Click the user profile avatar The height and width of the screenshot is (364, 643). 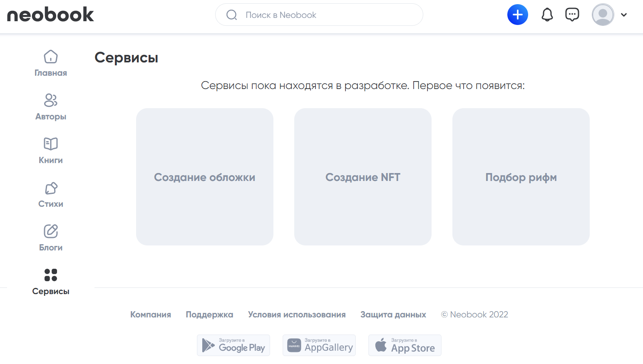click(x=603, y=15)
